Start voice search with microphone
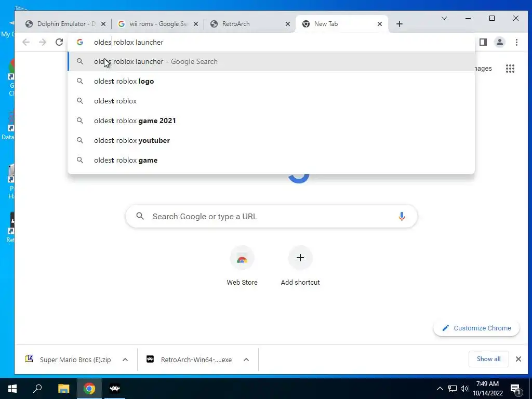The height and width of the screenshot is (399, 532). (x=402, y=217)
